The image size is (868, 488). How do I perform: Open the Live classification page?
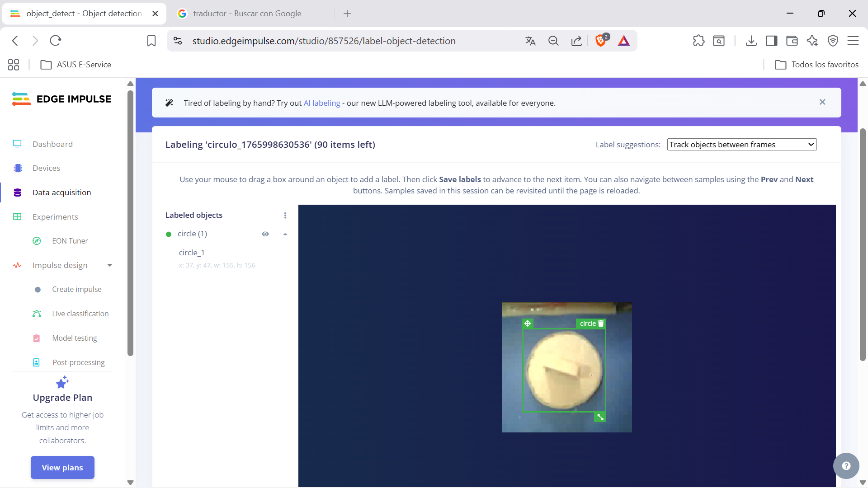80,314
